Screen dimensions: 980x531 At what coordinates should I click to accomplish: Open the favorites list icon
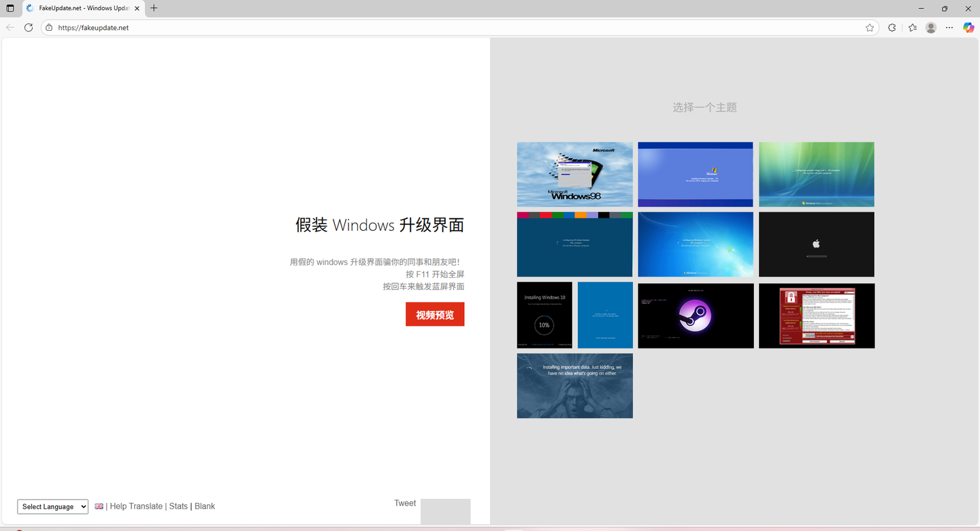[x=913, y=28]
